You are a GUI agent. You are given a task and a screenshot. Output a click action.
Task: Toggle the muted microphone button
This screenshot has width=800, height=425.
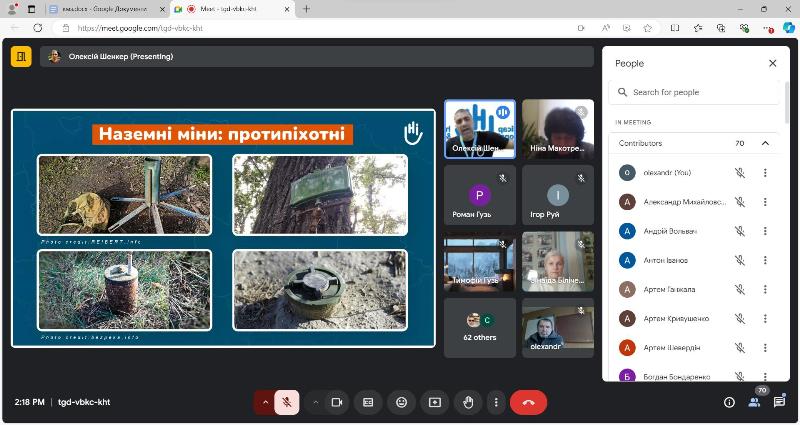287,402
